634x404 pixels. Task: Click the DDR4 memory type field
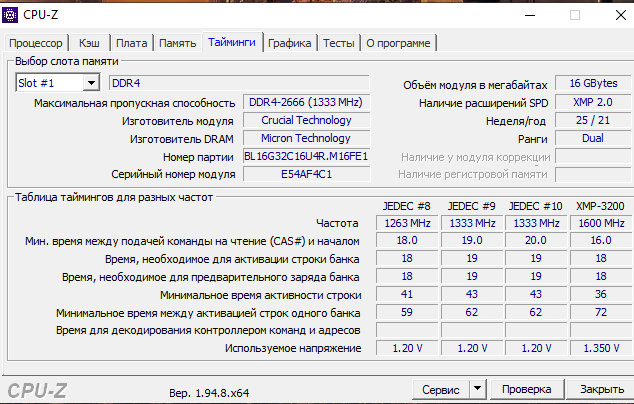pyautogui.click(x=239, y=83)
